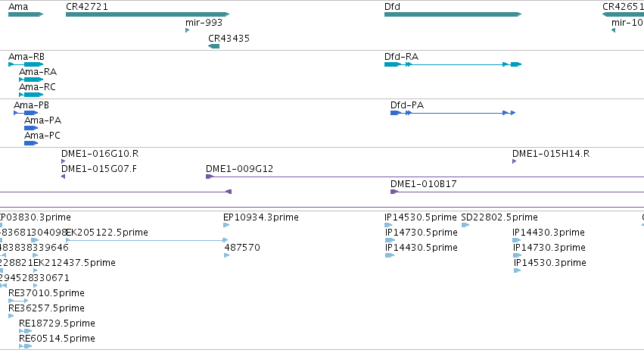Open the RE37010.5prime feature label

pyautogui.click(x=46, y=293)
